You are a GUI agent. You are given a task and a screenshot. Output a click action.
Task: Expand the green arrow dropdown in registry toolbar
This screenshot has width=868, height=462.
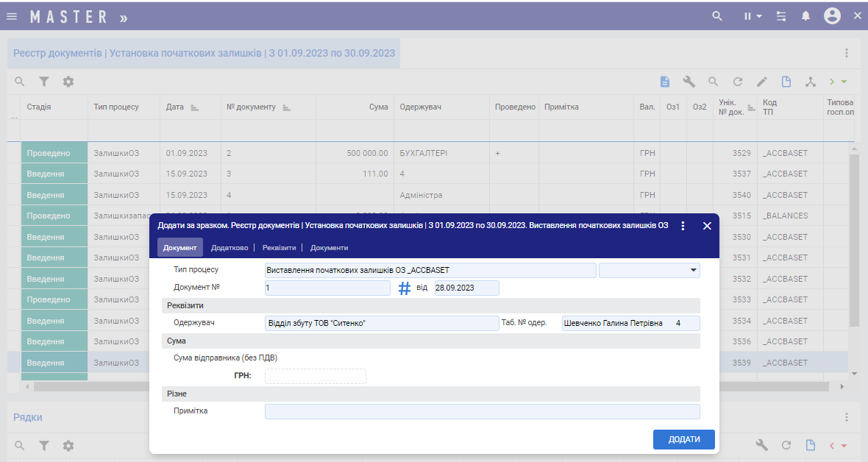839,82
